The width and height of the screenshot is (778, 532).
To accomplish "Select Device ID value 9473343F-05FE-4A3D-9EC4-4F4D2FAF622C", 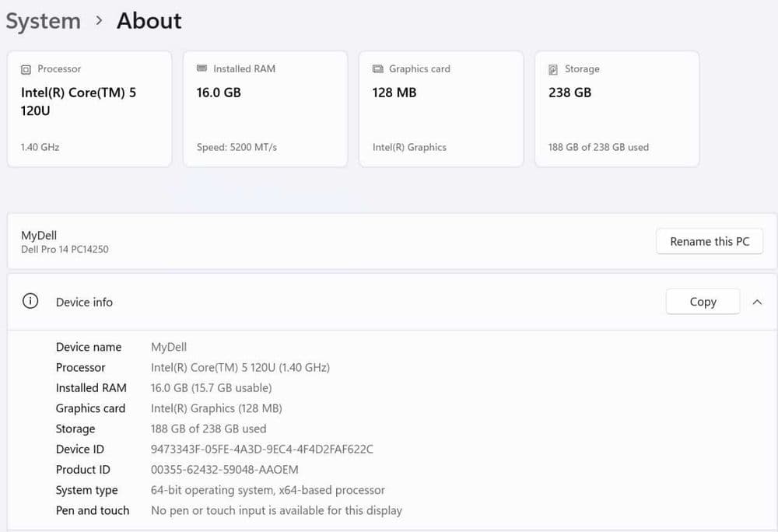I will [x=262, y=450].
